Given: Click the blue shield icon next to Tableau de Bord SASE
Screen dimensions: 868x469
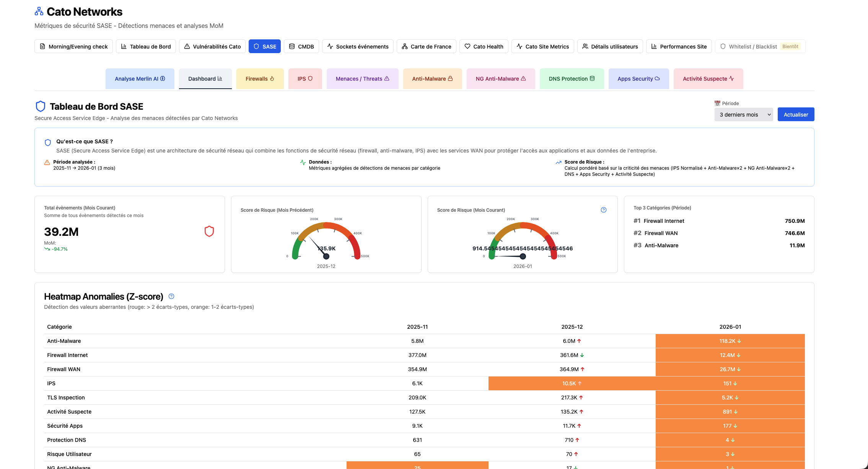Looking at the screenshot, I should tap(41, 106).
